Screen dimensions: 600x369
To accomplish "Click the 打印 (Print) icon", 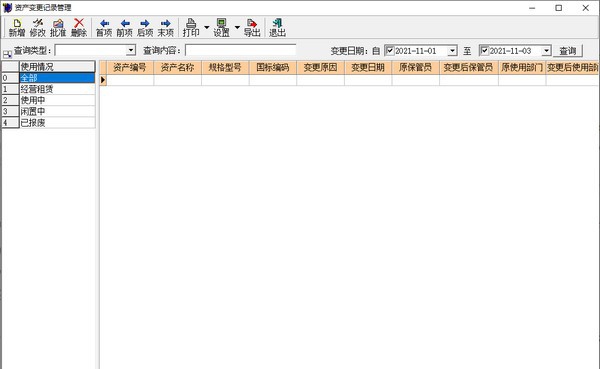I will point(191,28).
